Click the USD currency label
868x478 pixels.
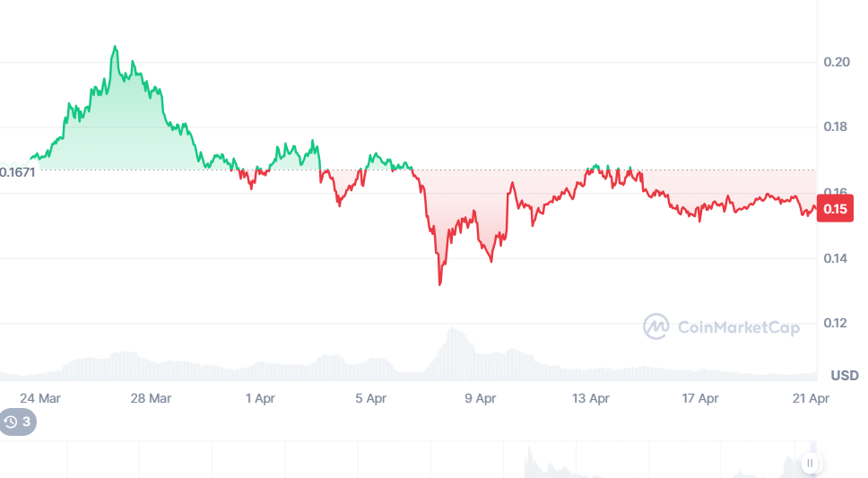coord(845,375)
